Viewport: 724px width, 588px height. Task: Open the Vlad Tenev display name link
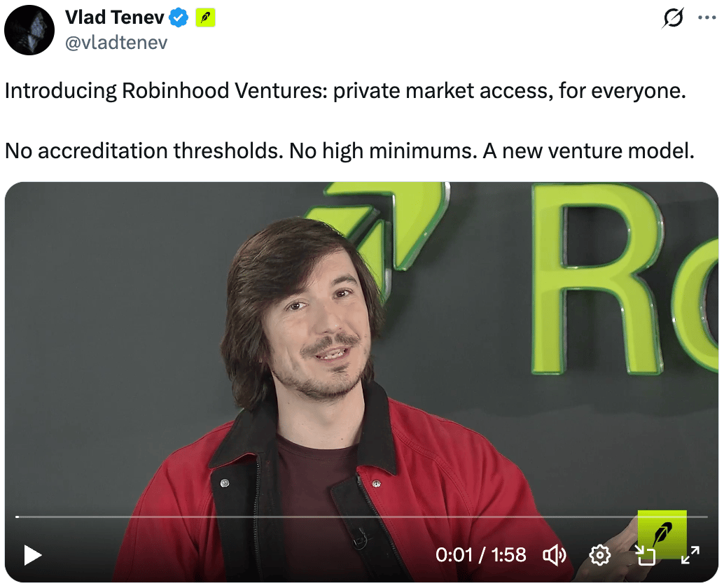115,17
